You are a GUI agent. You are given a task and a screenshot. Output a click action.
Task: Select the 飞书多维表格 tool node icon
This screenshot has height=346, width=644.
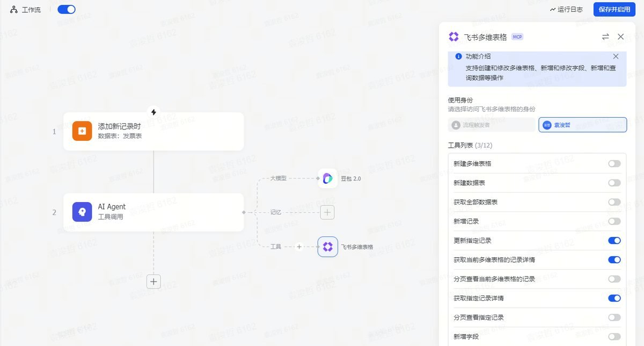click(327, 247)
